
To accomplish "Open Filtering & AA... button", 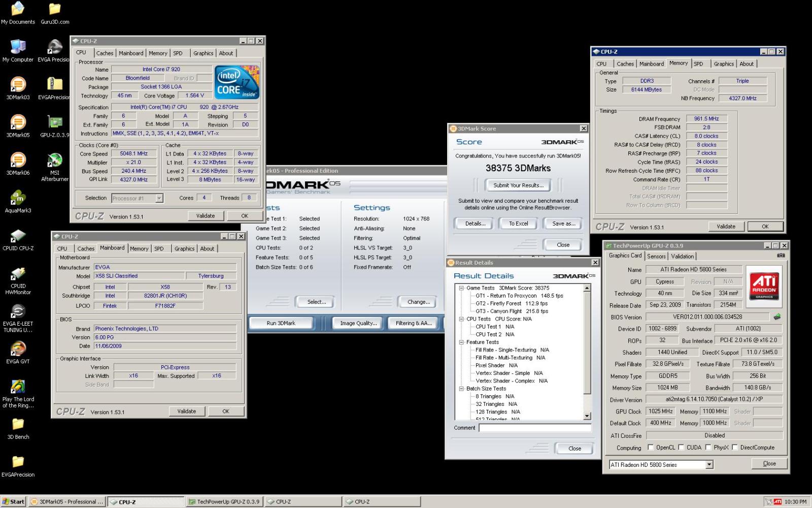I will [414, 323].
